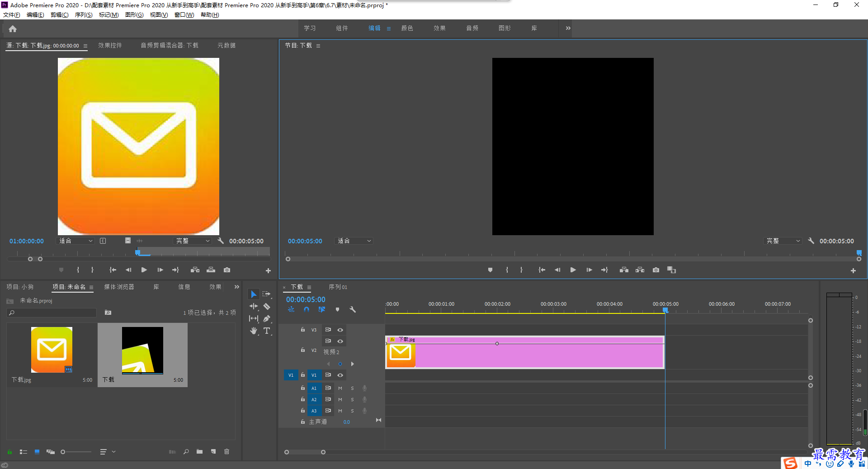The height and width of the screenshot is (469, 868).
Task: Open Source monitor settings wrench
Action: pyautogui.click(x=221, y=241)
